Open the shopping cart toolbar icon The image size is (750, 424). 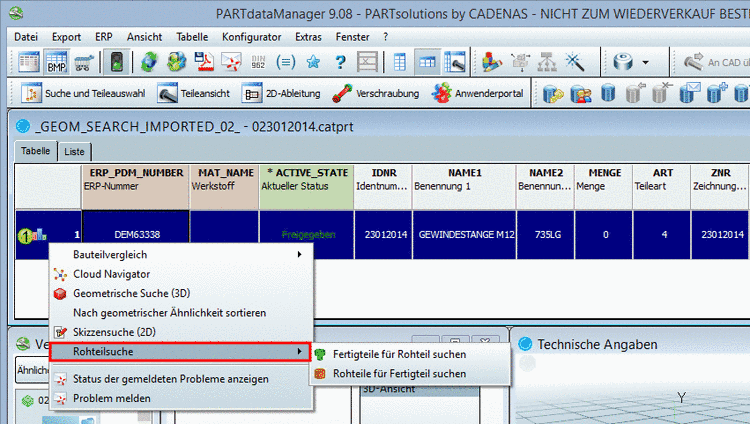tap(84, 62)
